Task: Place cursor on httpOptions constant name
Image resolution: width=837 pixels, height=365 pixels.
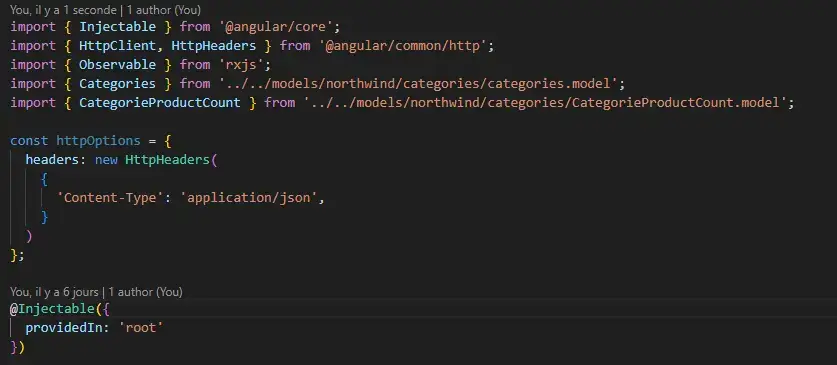Action: coord(98,141)
